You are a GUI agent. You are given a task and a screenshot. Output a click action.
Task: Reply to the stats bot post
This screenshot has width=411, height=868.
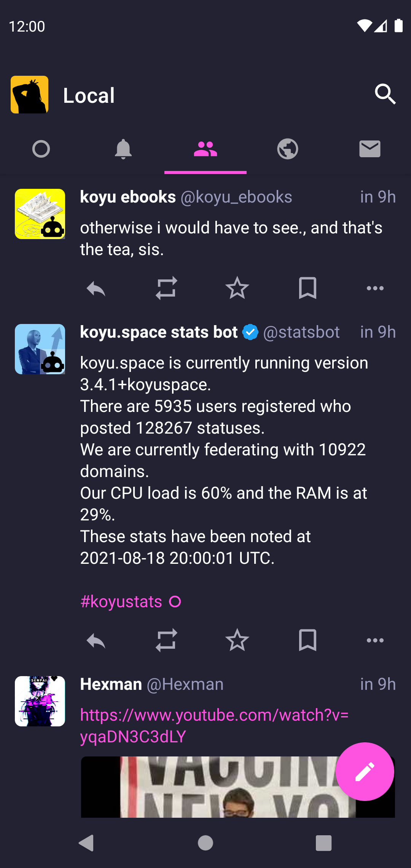(96, 640)
